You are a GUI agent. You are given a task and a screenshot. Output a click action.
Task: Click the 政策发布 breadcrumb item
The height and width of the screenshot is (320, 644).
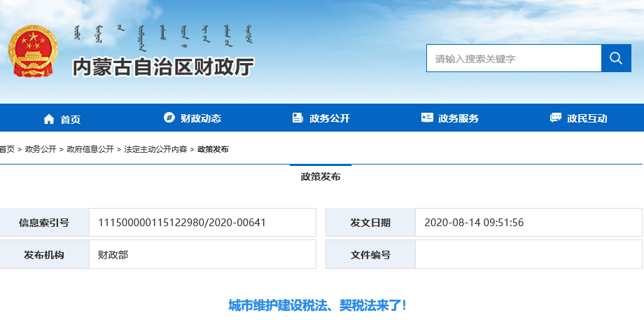pos(213,149)
